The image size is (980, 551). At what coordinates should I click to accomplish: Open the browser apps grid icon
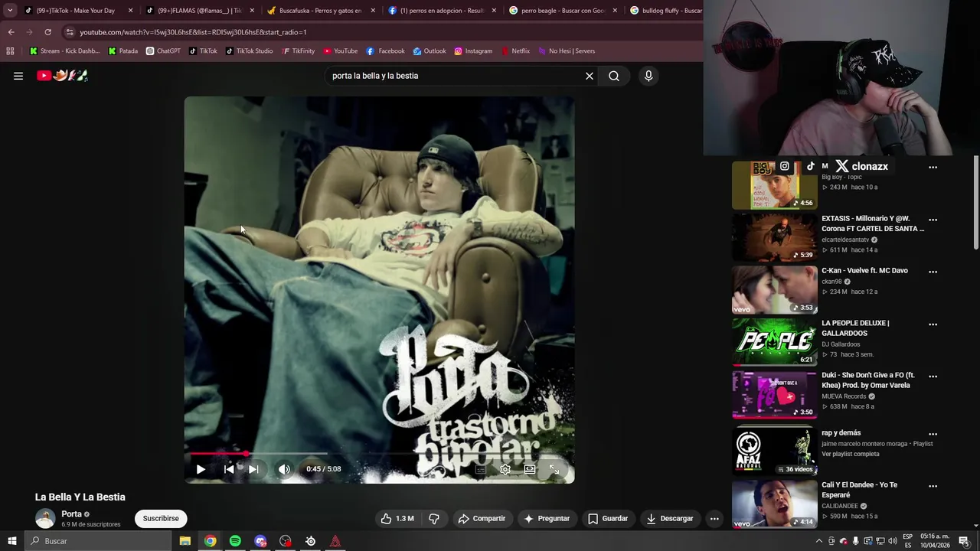point(10,51)
